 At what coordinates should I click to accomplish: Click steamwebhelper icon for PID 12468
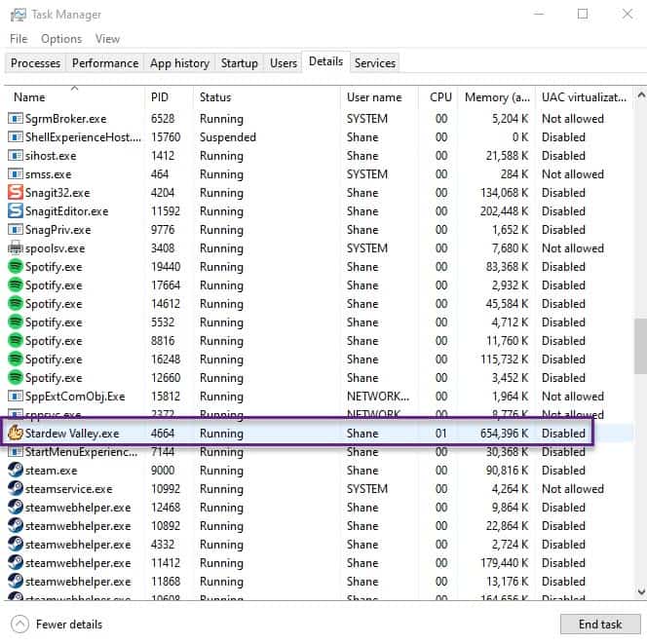pyautogui.click(x=16, y=508)
